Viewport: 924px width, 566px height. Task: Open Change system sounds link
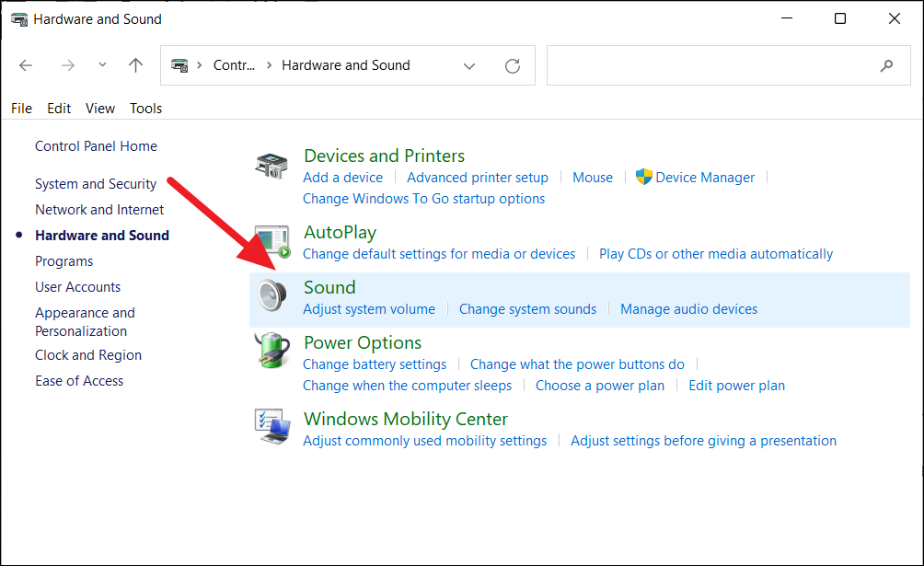pos(527,309)
